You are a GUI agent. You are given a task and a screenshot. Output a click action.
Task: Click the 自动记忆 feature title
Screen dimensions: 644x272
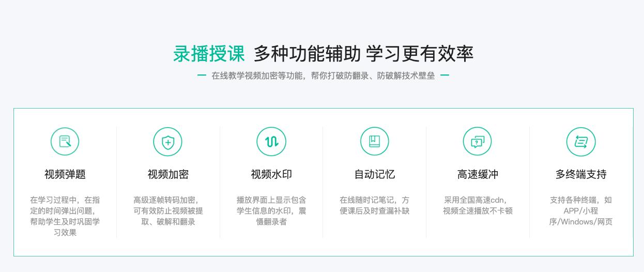point(374,174)
